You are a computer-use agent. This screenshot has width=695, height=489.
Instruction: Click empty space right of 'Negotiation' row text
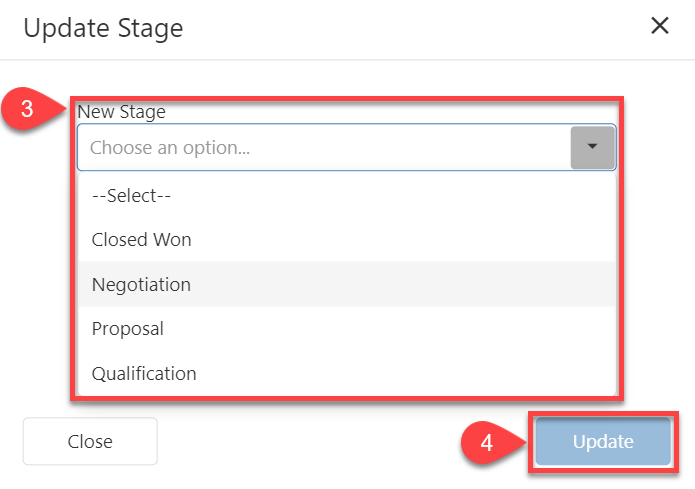[x=400, y=284]
